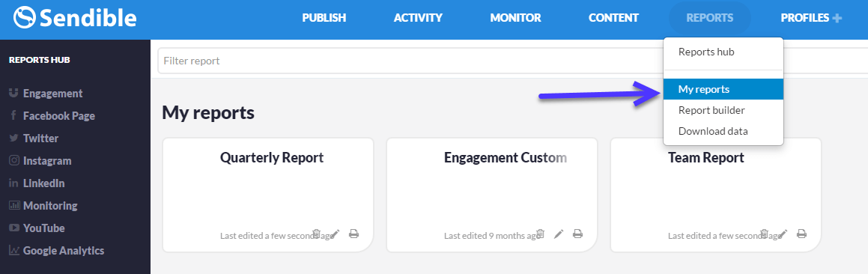
Task: Click the YouTube icon in sidebar
Action: pyautogui.click(x=13, y=228)
